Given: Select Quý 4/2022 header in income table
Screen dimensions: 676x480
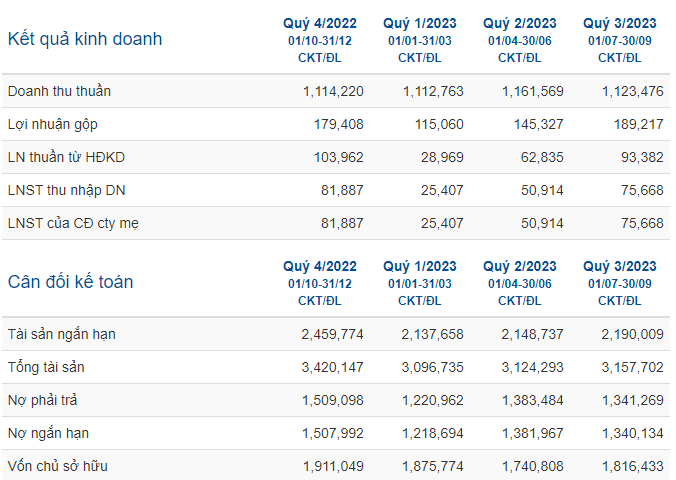Looking at the screenshot, I should click(319, 23).
